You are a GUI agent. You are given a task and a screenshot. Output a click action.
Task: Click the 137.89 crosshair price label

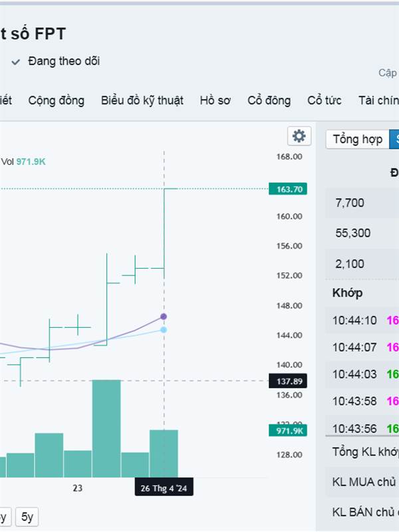point(288,381)
